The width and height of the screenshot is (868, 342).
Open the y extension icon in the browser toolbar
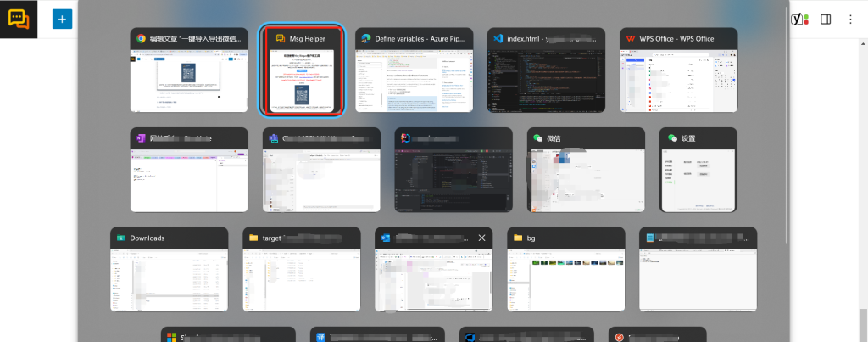(x=798, y=20)
